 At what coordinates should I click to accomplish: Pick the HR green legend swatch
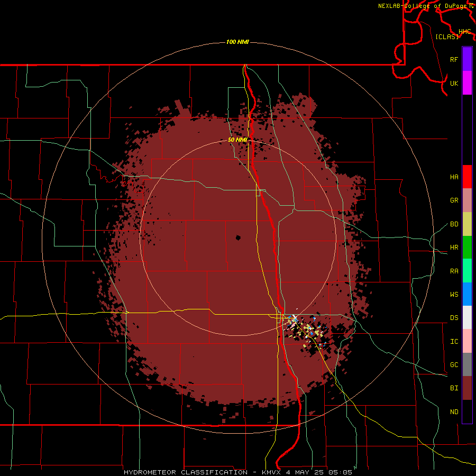[x=467, y=248]
